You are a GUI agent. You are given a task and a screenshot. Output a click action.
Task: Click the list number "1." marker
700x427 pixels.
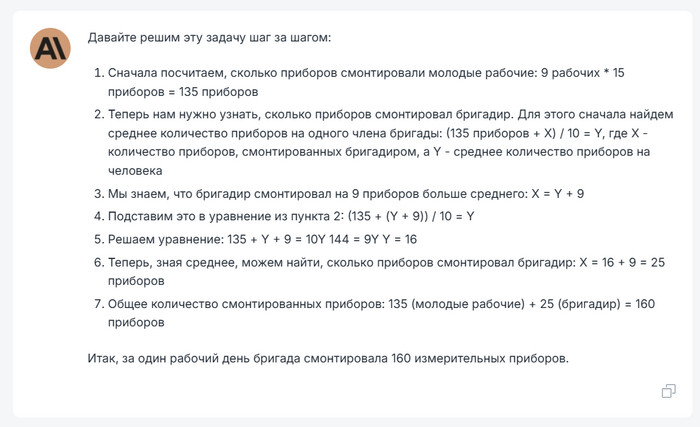tap(98, 74)
